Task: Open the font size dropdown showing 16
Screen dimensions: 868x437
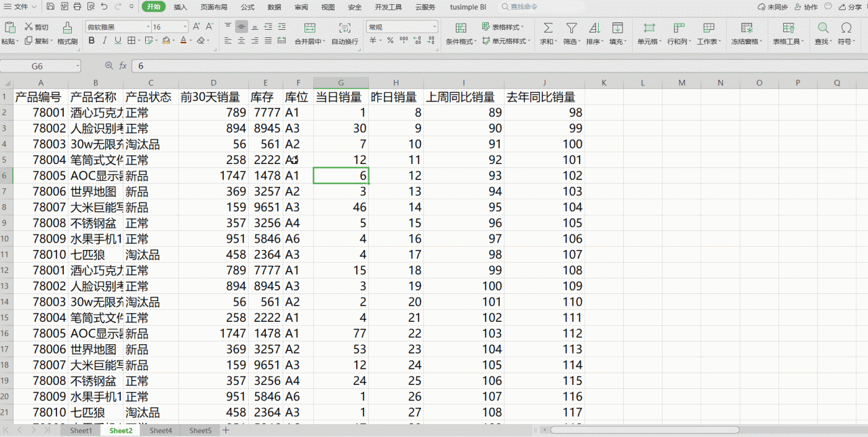Action: [x=185, y=27]
